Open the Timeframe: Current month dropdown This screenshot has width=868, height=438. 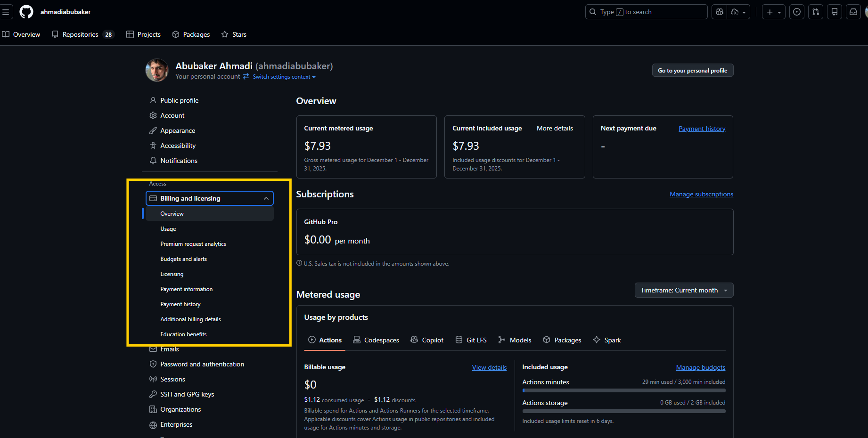(x=684, y=290)
